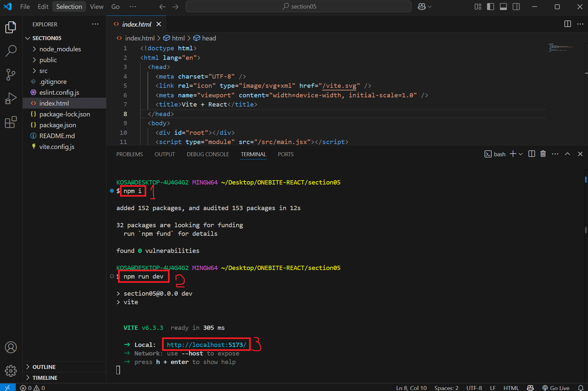Change encoding via UTF-8 status item

pyautogui.click(x=474, y=388)
